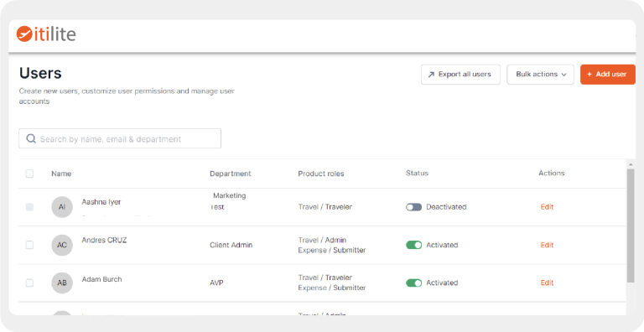
Task: Edit Aashna Iyer's user account
Action: point(547,207)
